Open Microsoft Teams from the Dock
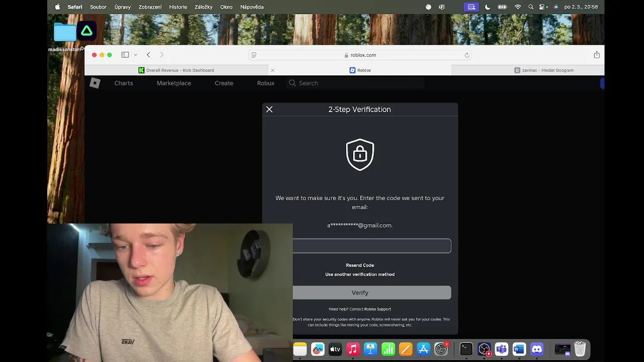Screen dimensions: 644x362 coord(502,349)
